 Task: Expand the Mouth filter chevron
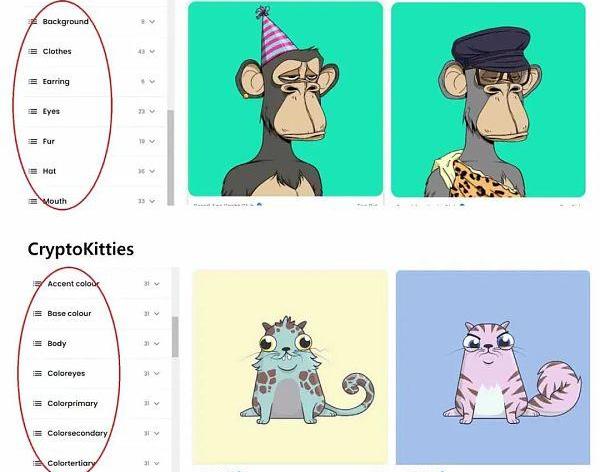pos(152,201)
